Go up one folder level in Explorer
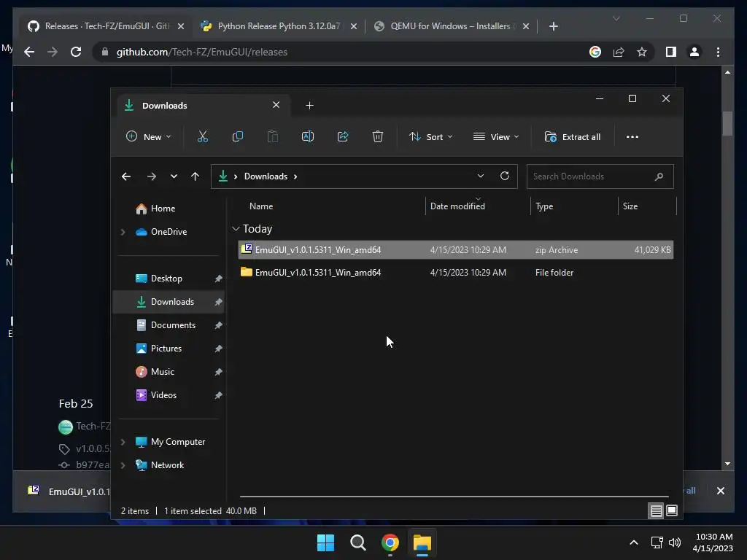Screen dimensions: 747x560 coord(195,176)
